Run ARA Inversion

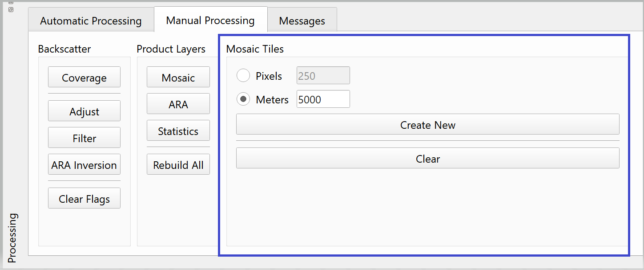click(84, 165)
